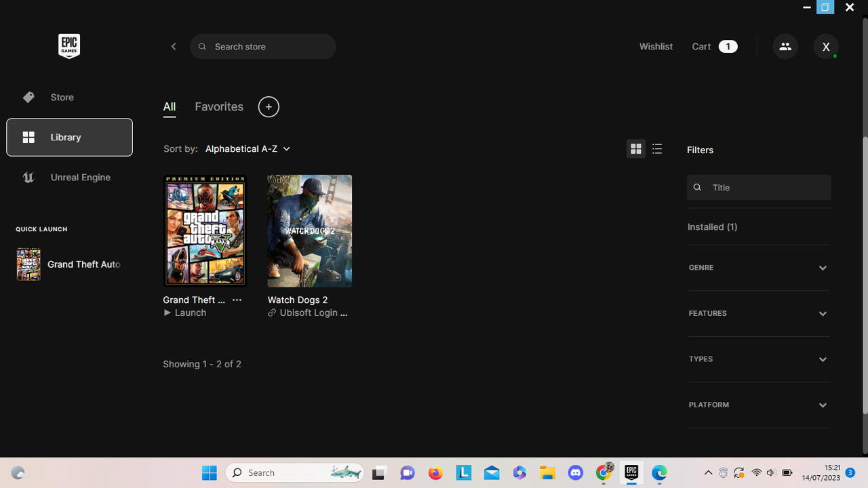868x488 pixels.
Task: Click Ubisoft Login under Watch Dogs 2
Action: [308, 312]
